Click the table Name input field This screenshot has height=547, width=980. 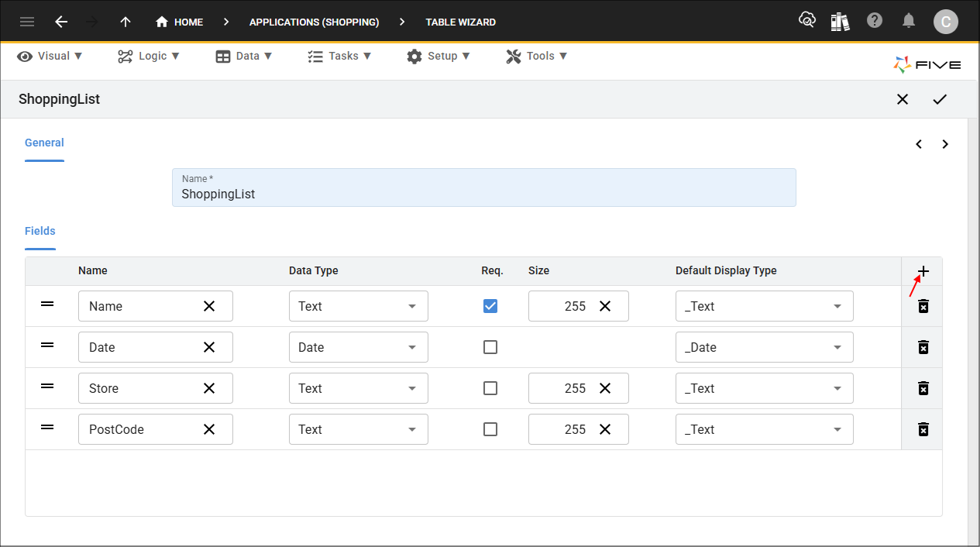[483, 194]
